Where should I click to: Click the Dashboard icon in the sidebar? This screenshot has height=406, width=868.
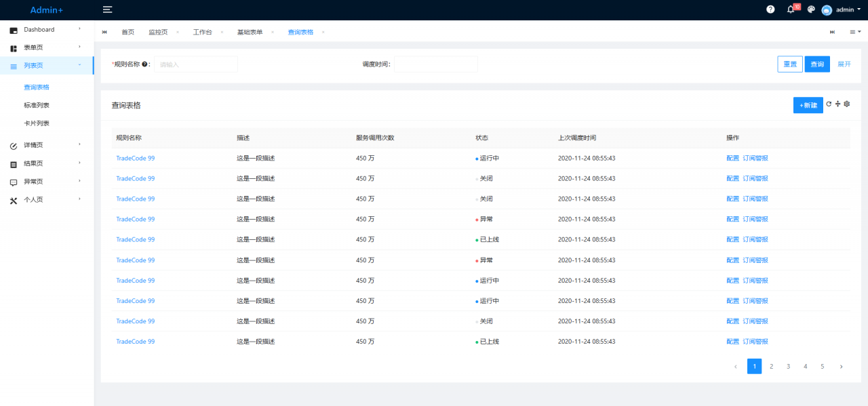pos(14,30)
